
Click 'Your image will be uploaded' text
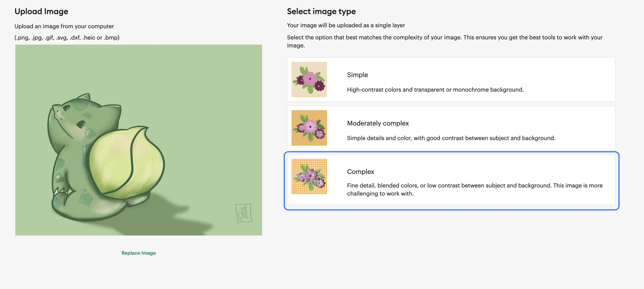pos(346,25)
